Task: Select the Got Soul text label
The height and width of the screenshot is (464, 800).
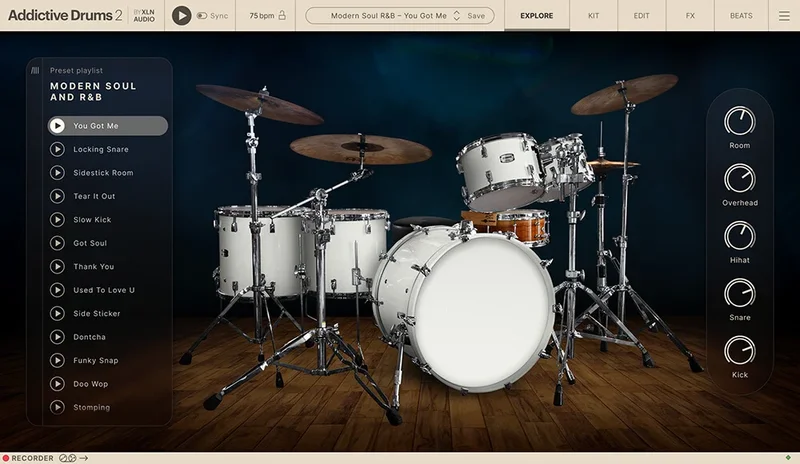Action: 90,243
